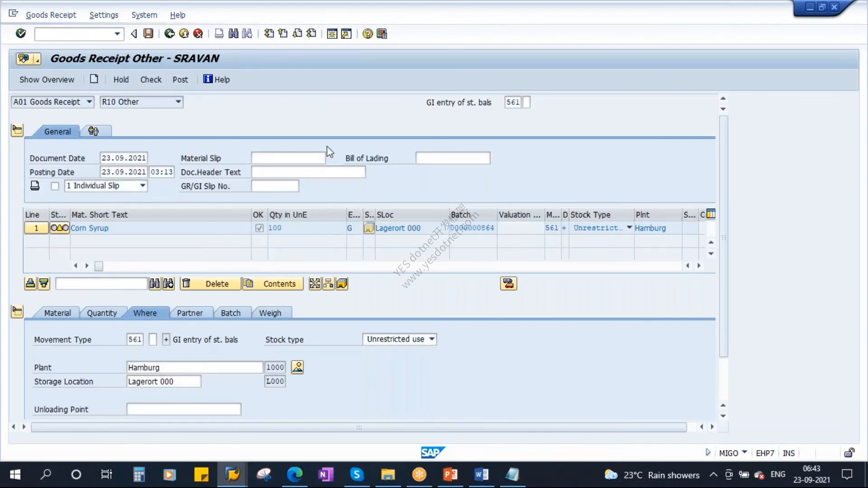
Task: Click the plant details icon beside 1000
Action: (297, 367)
